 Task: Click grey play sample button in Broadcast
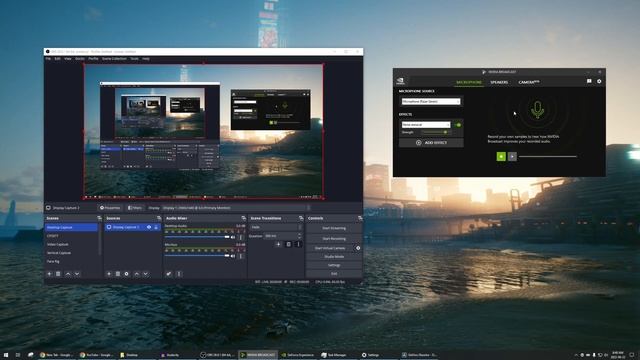(x=512, y=156)
